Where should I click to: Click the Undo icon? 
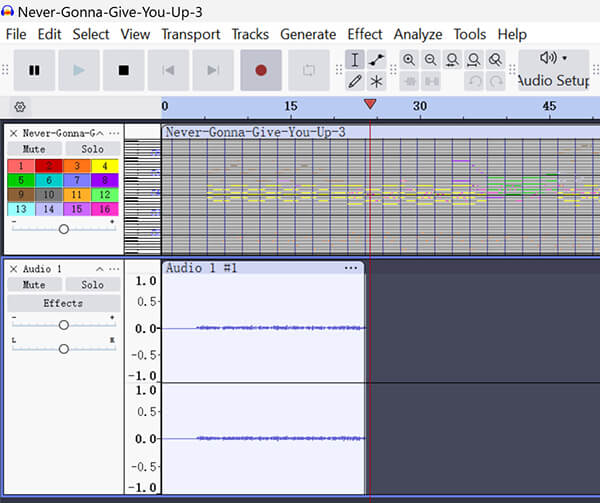coord(474,81)
